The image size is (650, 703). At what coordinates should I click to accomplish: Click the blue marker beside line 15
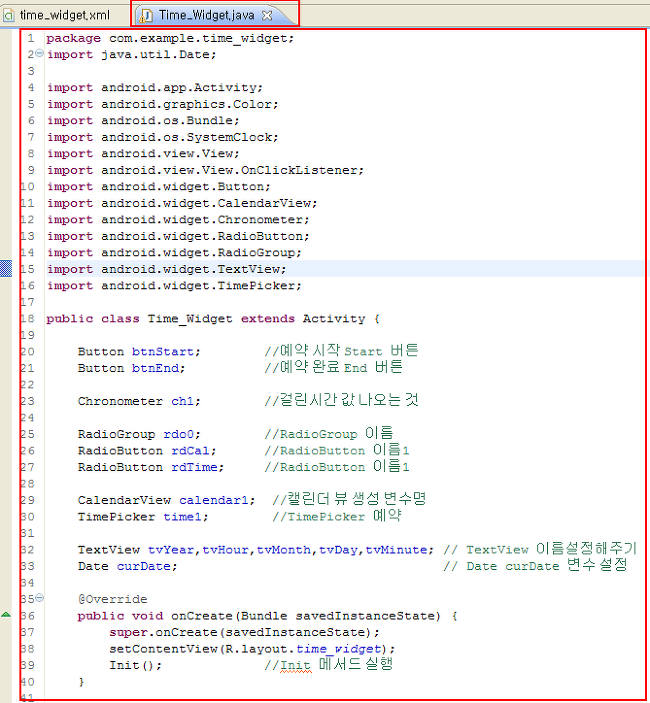point(6,269)
